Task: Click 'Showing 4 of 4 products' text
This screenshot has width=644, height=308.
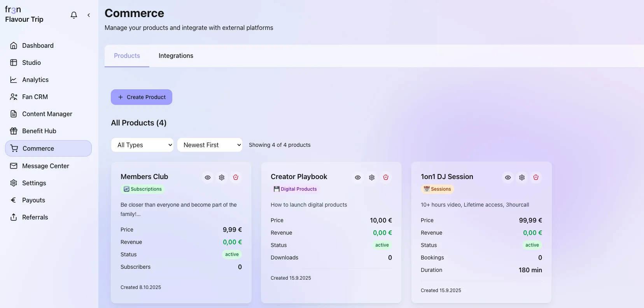Action: coord(280,145)
